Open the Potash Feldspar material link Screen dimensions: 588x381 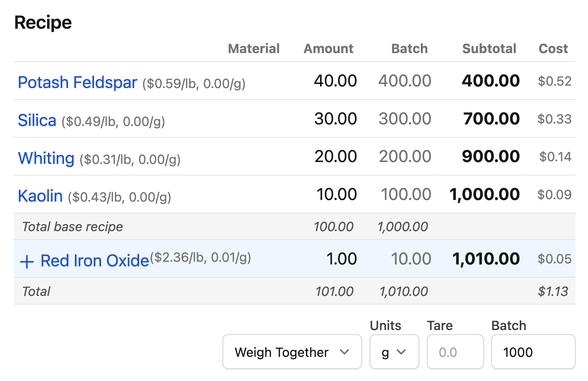(x=77, y=82)
